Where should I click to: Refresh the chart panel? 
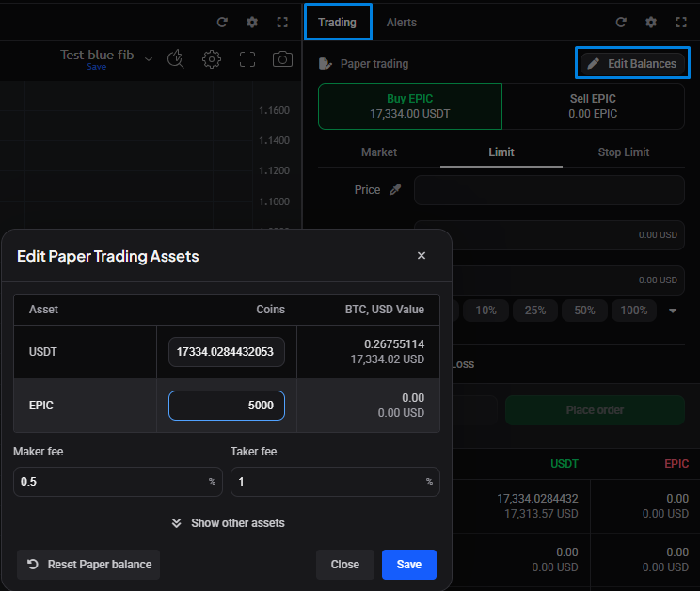[222, 23]
